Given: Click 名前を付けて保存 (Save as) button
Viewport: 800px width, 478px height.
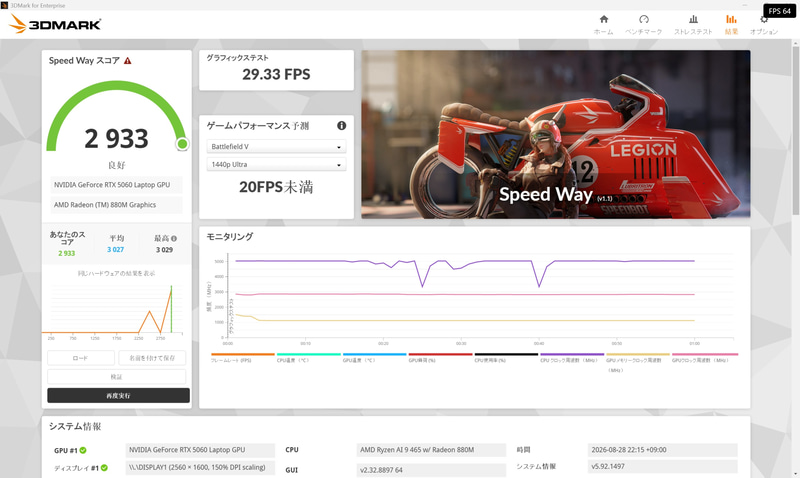Looking at the screenshot, I should click(152, 358).
